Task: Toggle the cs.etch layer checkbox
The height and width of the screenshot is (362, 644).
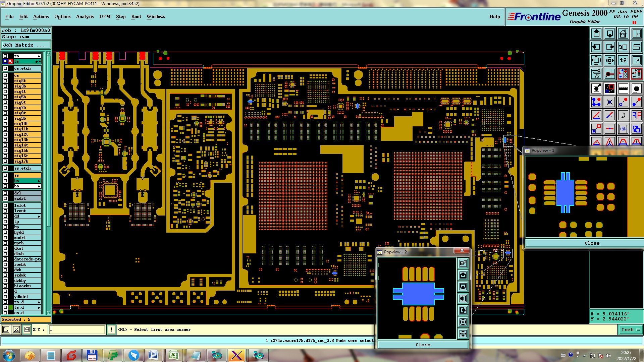Action: 5,68
